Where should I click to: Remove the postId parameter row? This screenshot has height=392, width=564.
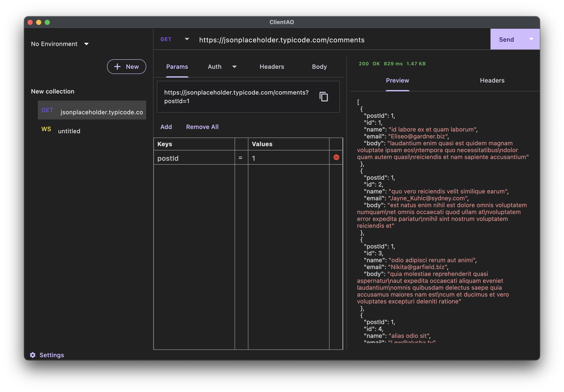pyautogui.click(x=336, y=158)
